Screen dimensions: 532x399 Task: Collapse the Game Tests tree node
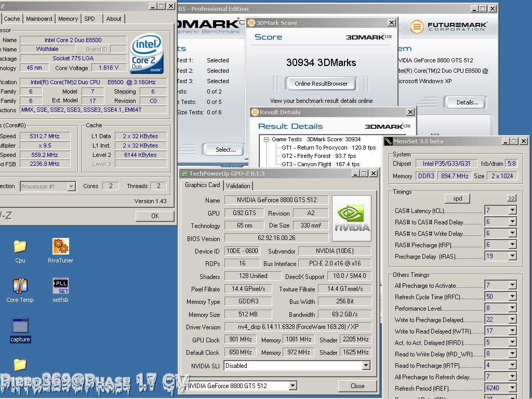coord(267,139)
